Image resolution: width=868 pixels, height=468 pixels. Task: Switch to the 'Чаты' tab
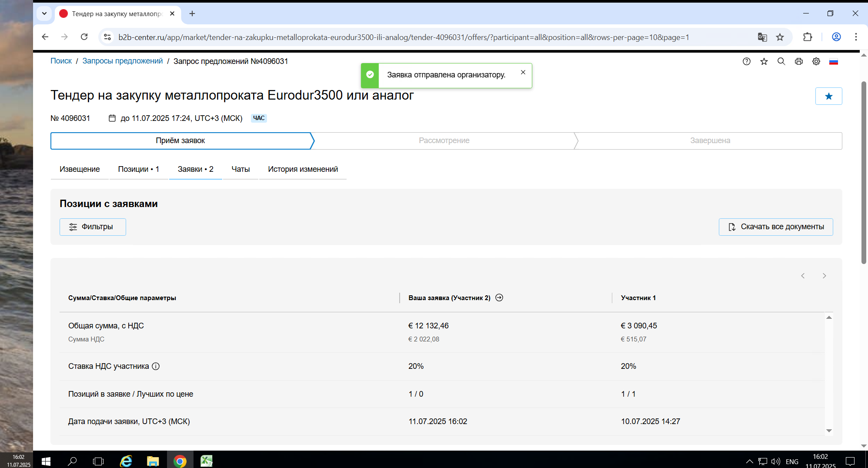tap(240, 169)
